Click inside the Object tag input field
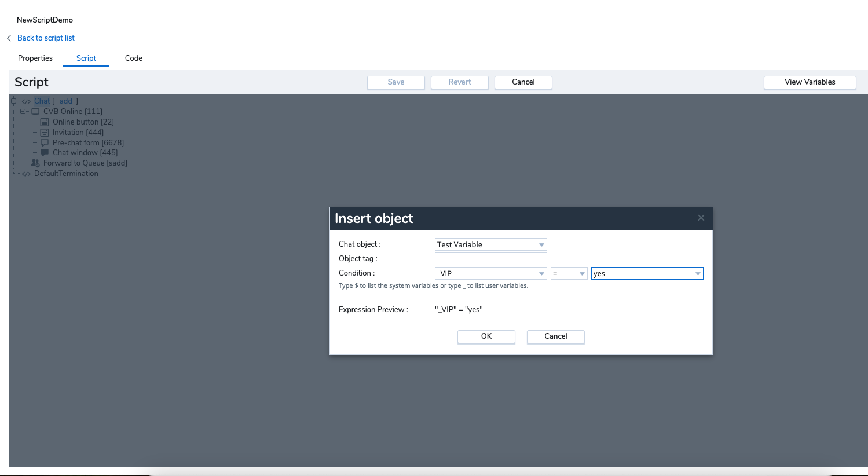Viewport: 868px width, 476px height. 490,258
